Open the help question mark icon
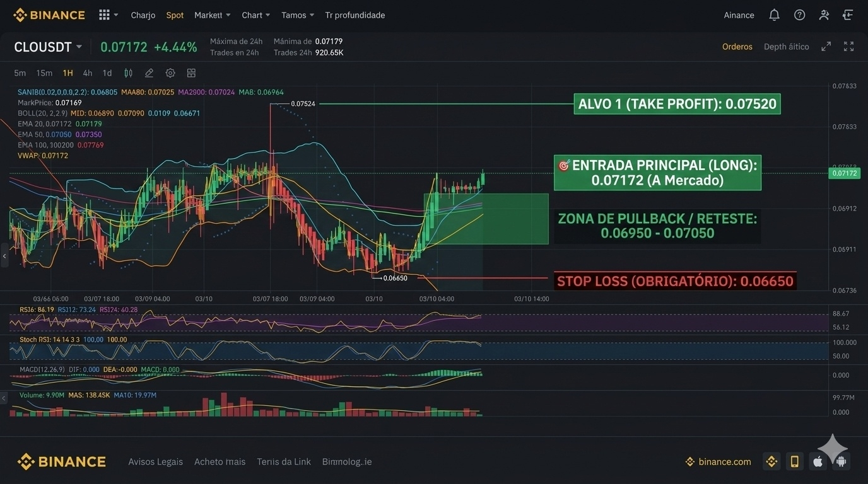Image resolution: width=868 pixels, height=484 pixels. [x=799, y=15]
